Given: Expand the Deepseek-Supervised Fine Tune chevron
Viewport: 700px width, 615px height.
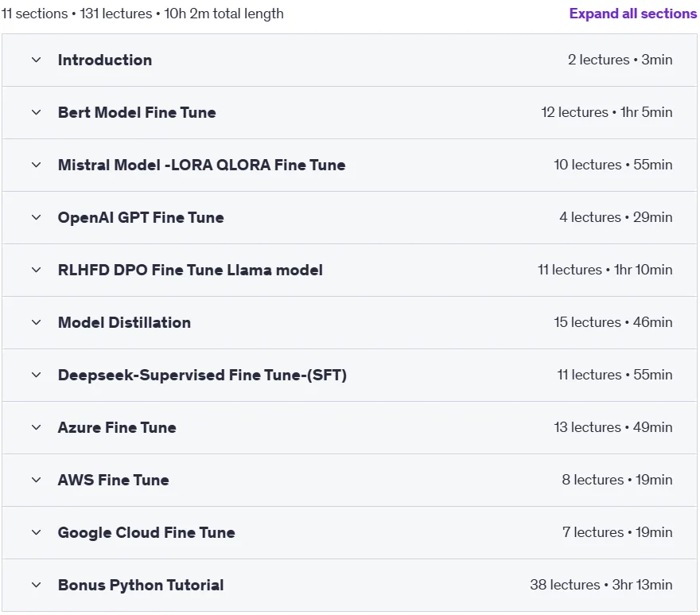Looking at the screenshot, I should pos(36,375).
